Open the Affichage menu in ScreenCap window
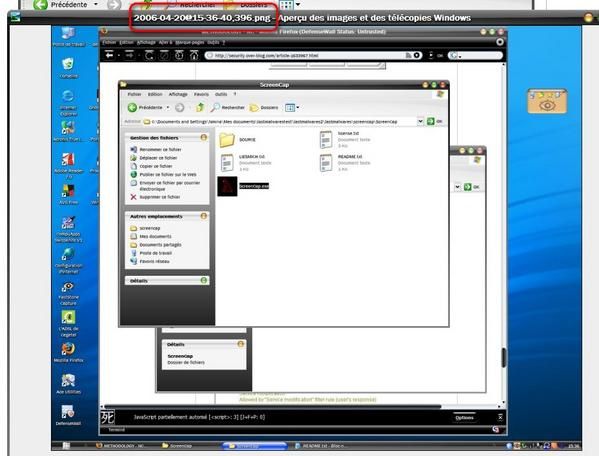 click(178, 94)
